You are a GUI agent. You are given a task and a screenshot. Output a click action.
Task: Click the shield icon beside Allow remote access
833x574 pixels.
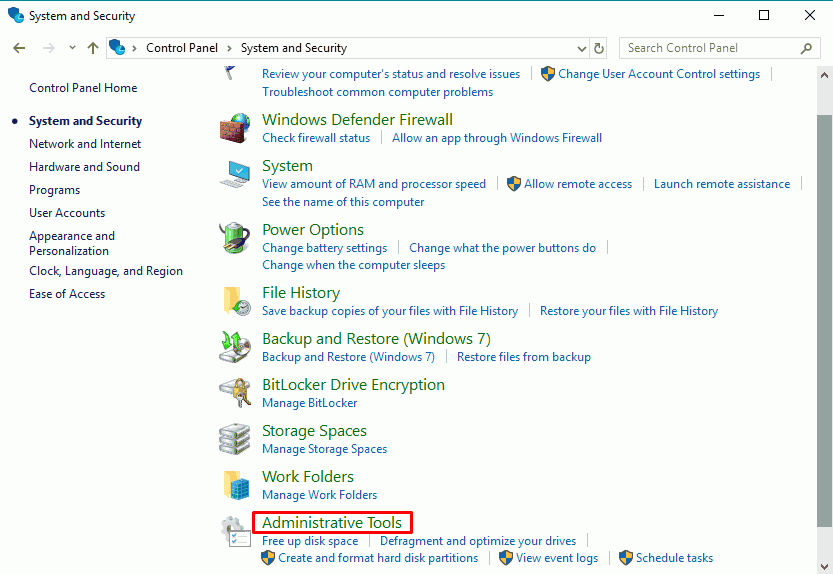(x=514, y=184)
